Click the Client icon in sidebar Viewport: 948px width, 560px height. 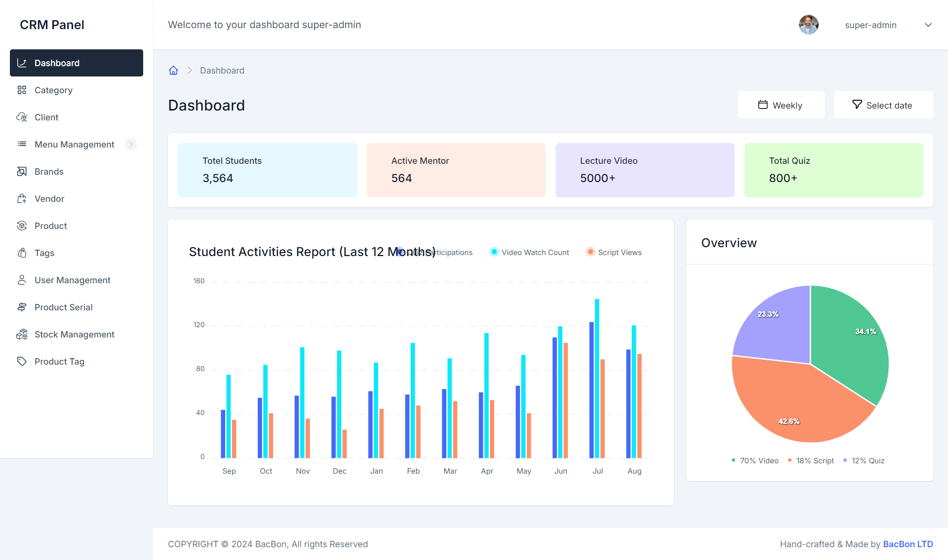coord(22,117)
